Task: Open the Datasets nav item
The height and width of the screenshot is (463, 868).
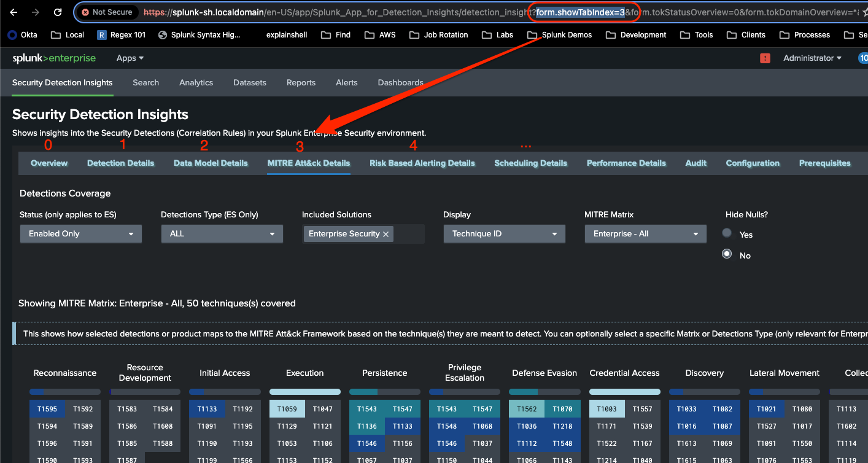Action: coord(250,83)
